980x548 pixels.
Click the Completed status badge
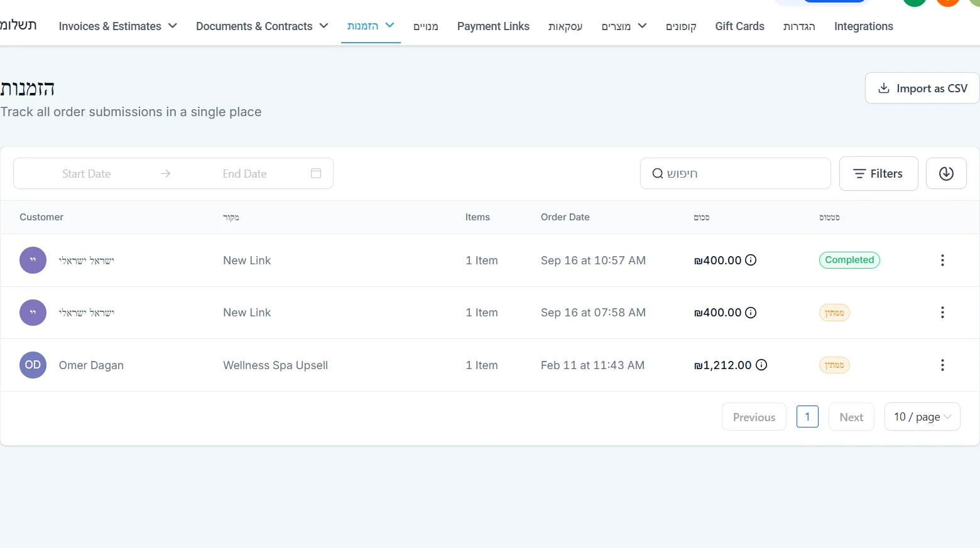pos(849,260)
